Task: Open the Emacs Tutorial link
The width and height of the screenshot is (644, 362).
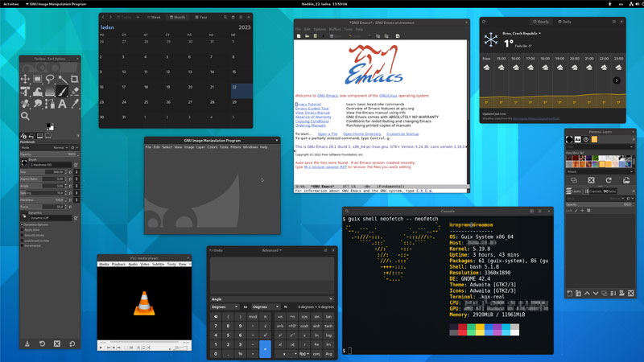Action: (x=309, y=105)
